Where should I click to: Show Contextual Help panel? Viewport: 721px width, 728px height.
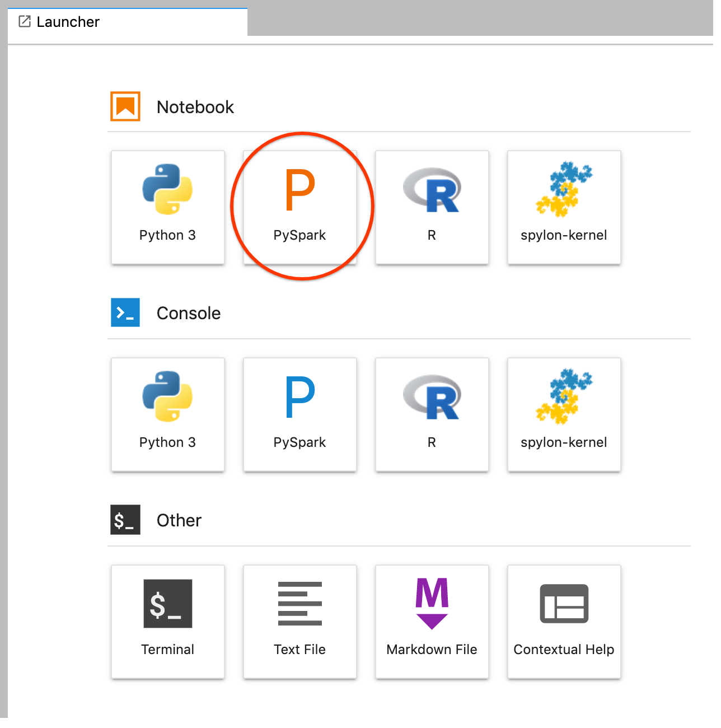coord(564,621)
